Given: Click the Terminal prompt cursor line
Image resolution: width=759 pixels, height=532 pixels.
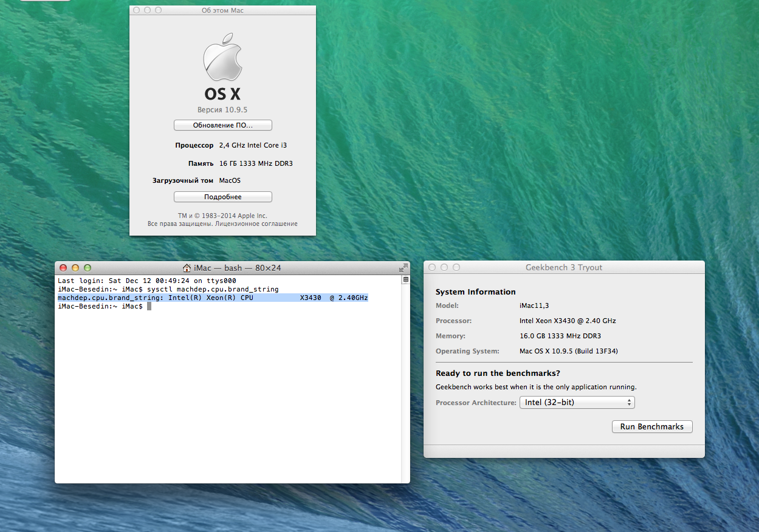Looking at the screenshot, I should (104, 306).
